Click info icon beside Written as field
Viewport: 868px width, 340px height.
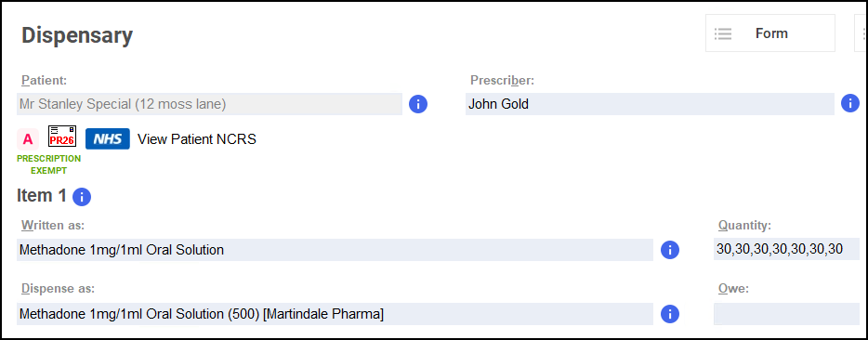[670, 250]
